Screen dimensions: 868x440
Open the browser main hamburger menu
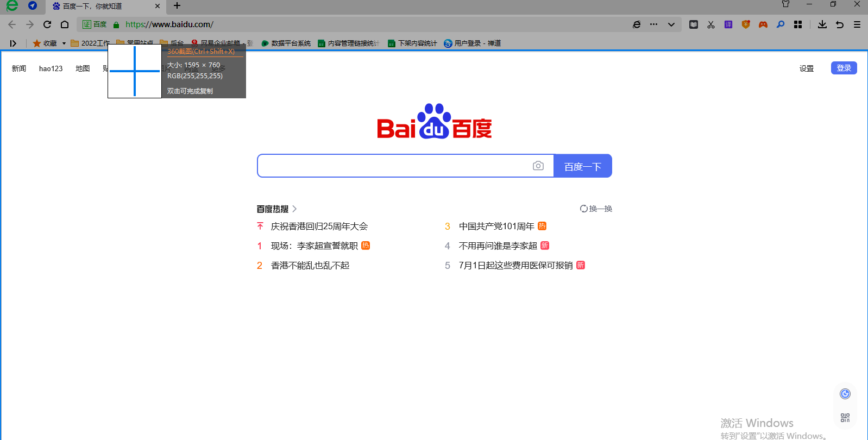[x=857, y=24]
